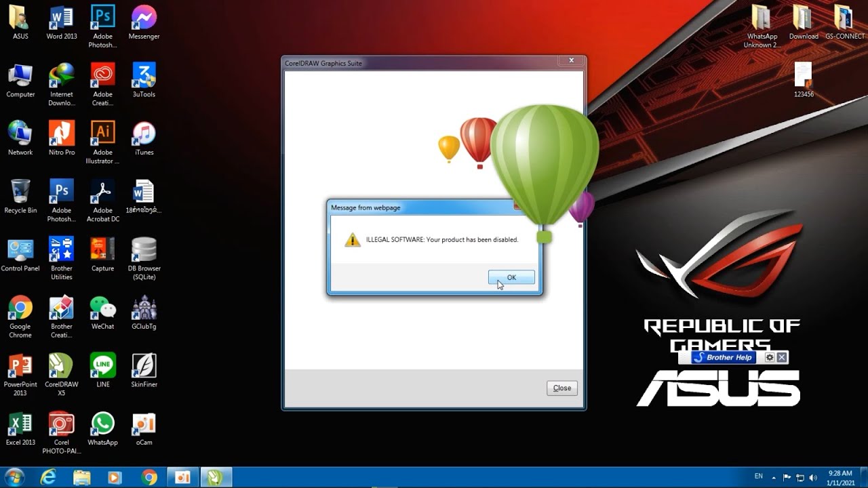
Task: Select DB Browser (SQLite) shortcut
Action: [x=144, y=259]
